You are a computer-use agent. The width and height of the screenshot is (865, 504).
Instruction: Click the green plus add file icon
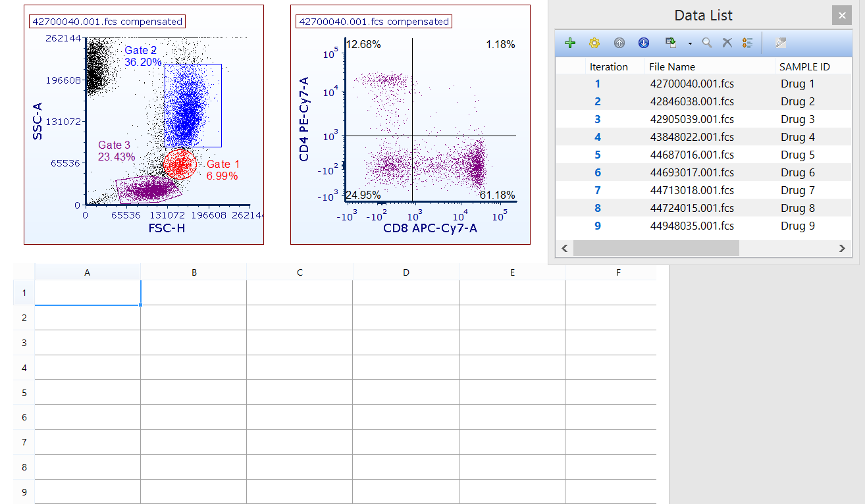click(x=570, y=43)
